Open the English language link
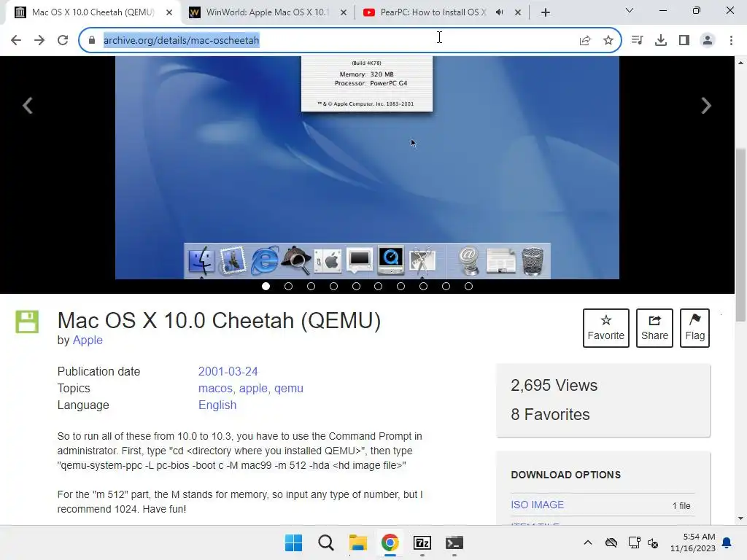The width and height of the screenshot is (747, 560). click(x=217, y=405)
